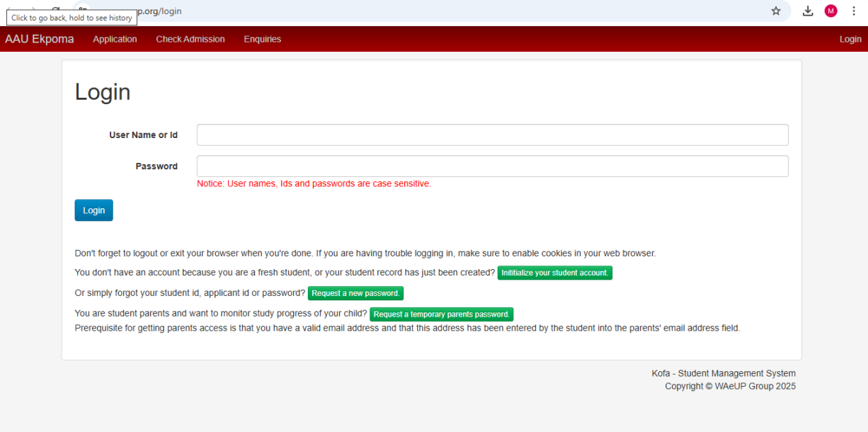Request a temporary parents password
This screenshot has width=868, height=432.
pos(441,314)
